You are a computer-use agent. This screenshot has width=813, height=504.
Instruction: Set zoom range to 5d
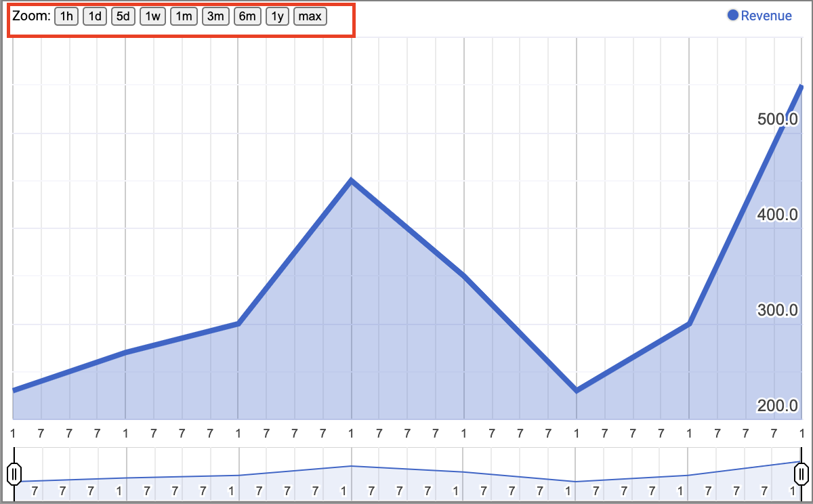tap(123, 16)
